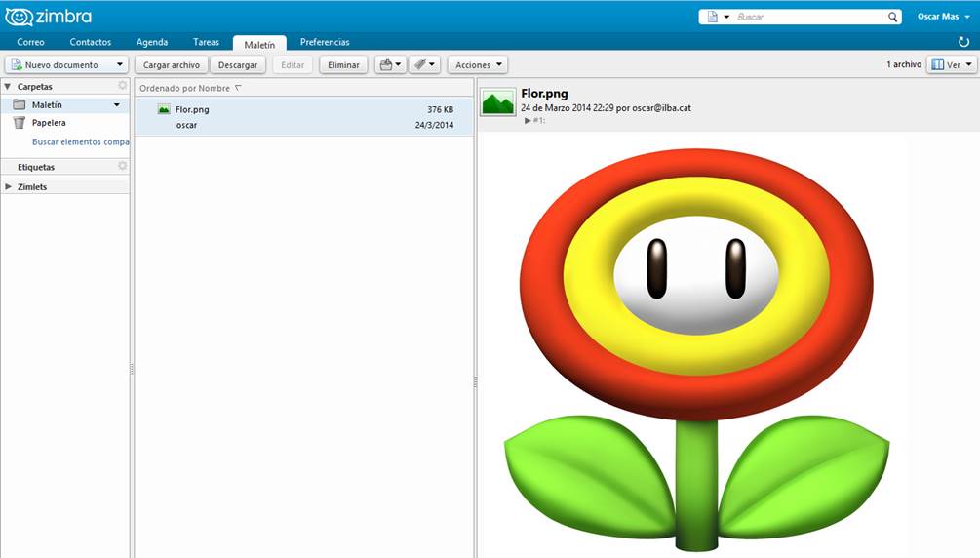Click the 24/3/2014 date text
This screenshot has height=558, width=980.
434,125
